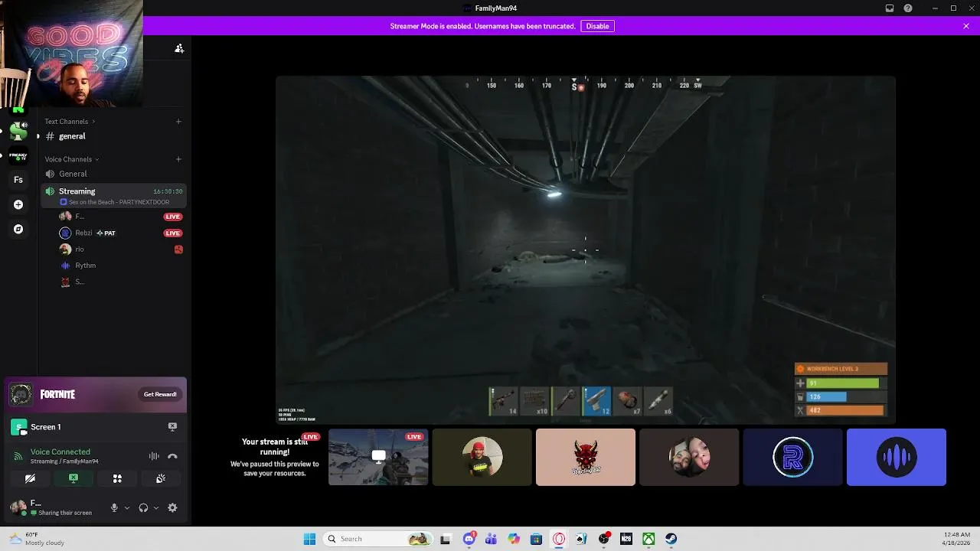
Task: Mute the microphone
Action: [x=114, y=507]
